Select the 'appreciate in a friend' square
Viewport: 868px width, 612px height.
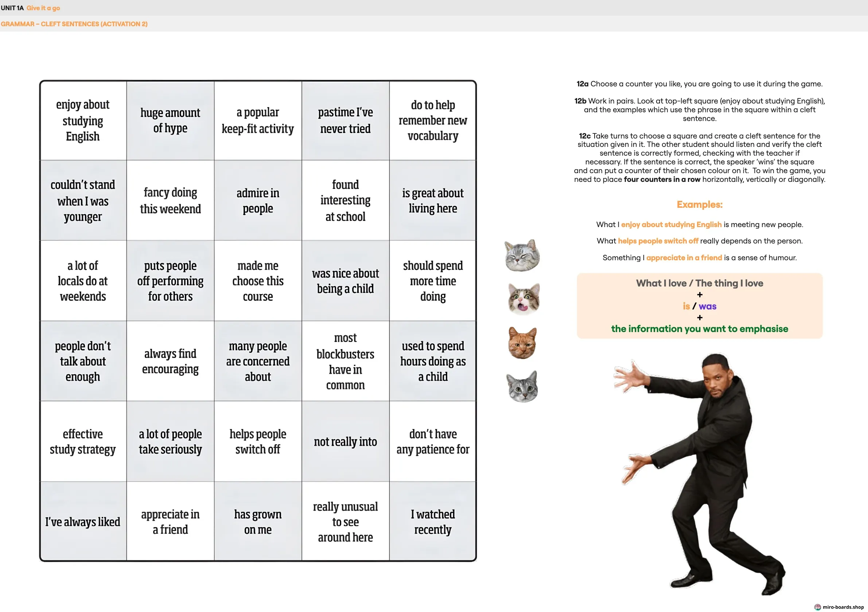[170, 521]
